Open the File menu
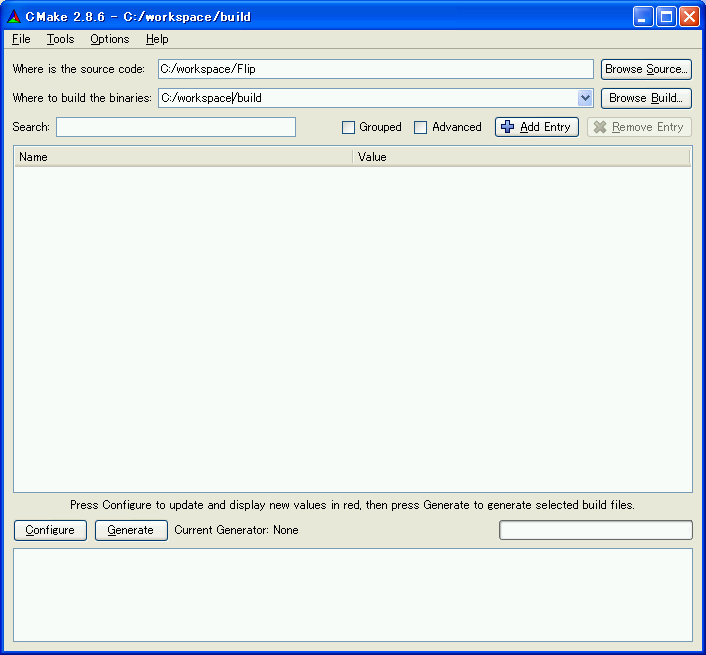Screen dimensions: 706x655 (x=21, y=39)
